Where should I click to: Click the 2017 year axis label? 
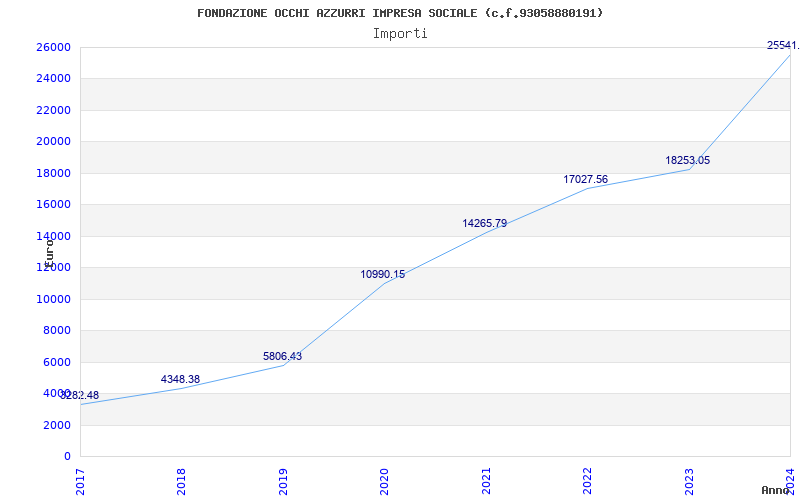(x=80, y=482)
